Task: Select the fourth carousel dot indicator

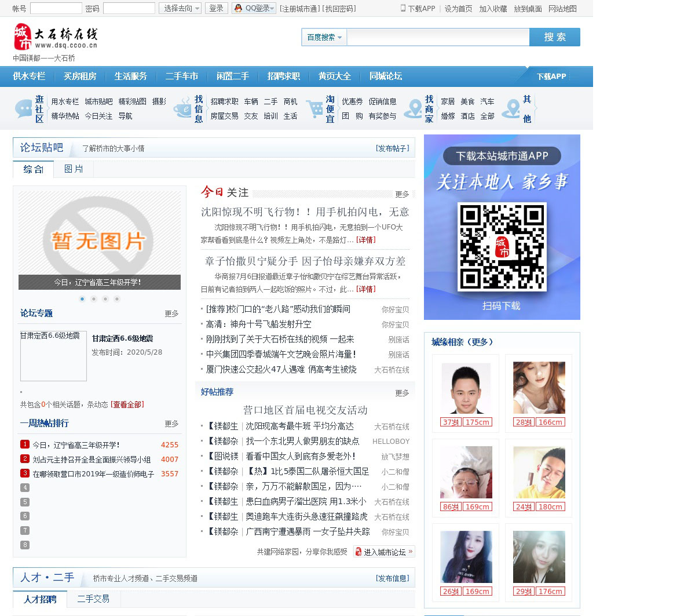Action: (117, 299)
